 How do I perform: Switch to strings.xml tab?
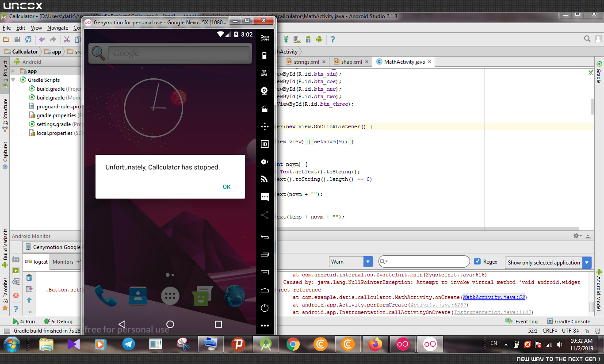tap(306, 62)
